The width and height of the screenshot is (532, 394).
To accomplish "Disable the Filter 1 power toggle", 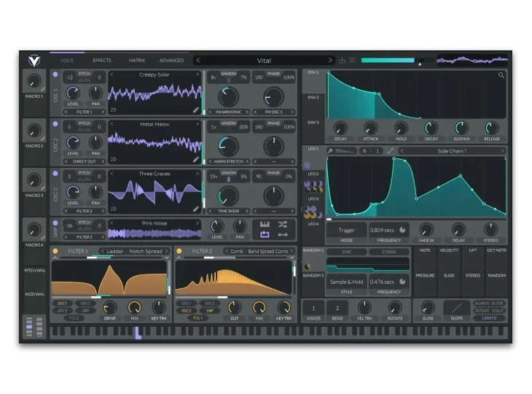I will [x=55, y=251].
